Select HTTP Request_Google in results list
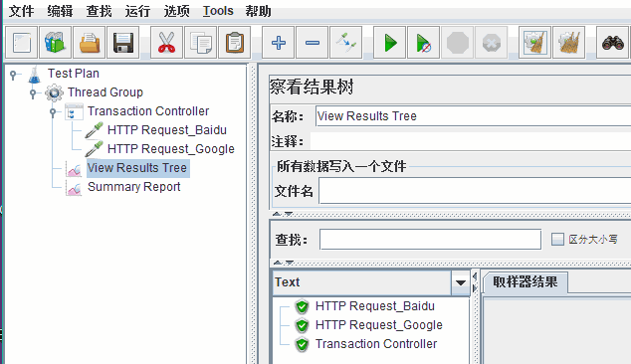The image size is (631, 364). (378, 325)
